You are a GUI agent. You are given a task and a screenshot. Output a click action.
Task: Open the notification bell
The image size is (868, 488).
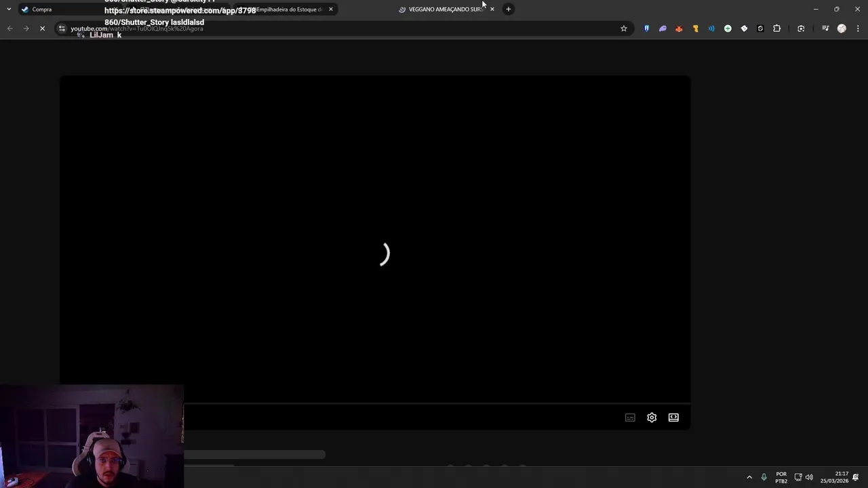856,477
